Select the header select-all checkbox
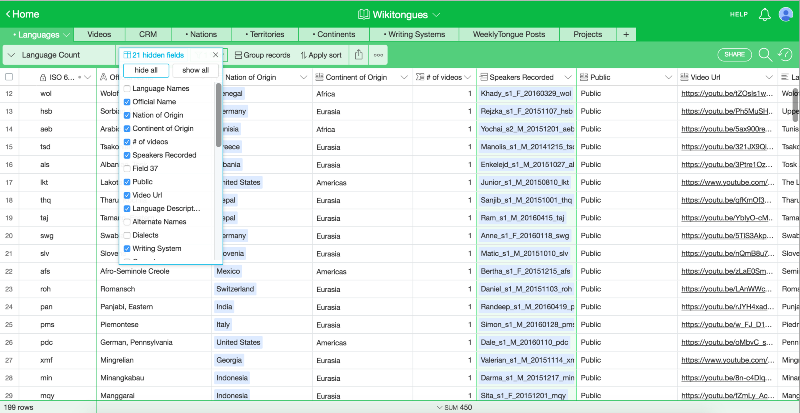This screenshot has width=800, height=413. click(9, 78)
